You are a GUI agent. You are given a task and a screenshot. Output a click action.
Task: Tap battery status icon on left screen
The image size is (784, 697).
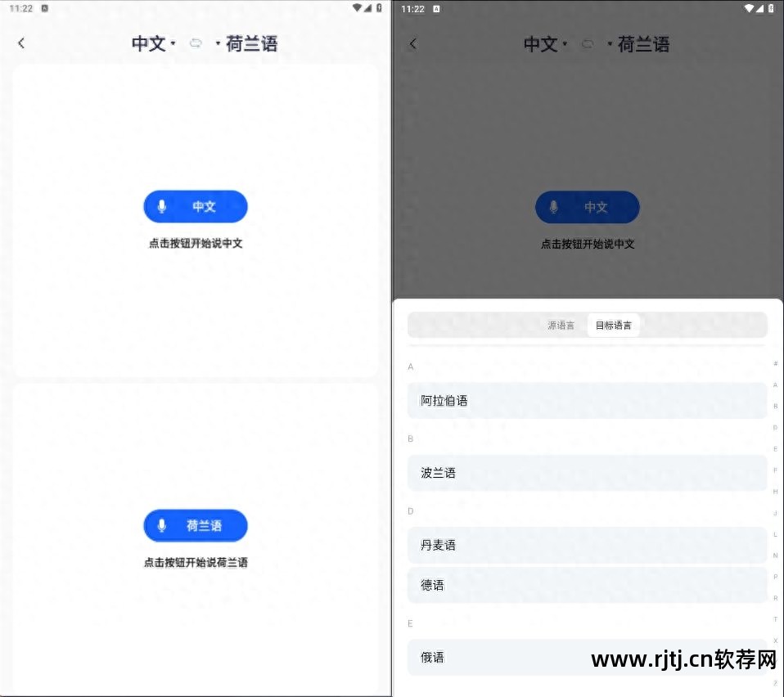(x=379, y=8)
